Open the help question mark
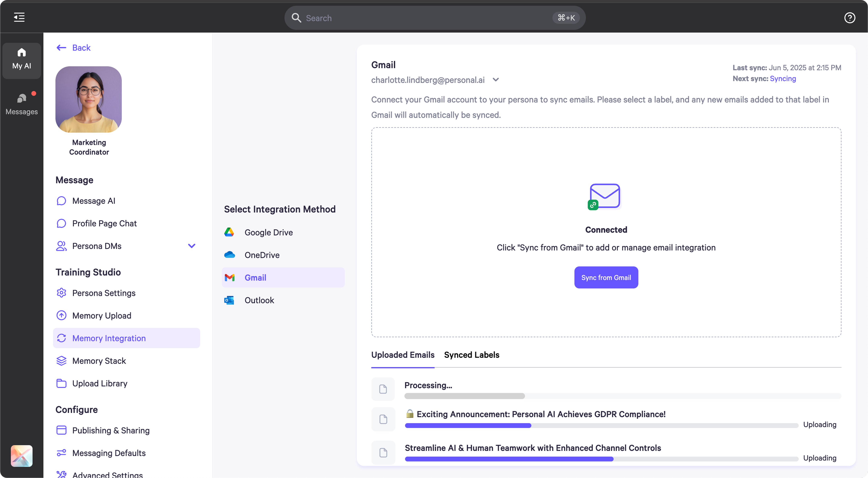This screenshot has width=868, height=478. (x=850, y=17)
